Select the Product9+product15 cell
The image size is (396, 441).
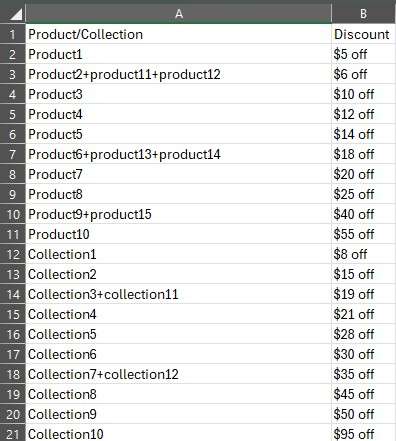[179, 214]
